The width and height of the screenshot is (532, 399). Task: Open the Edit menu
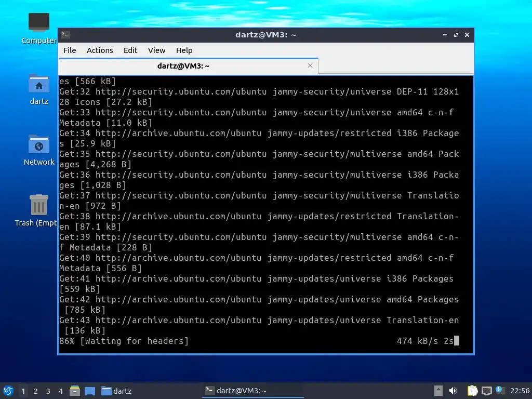(x=130, y=50)
